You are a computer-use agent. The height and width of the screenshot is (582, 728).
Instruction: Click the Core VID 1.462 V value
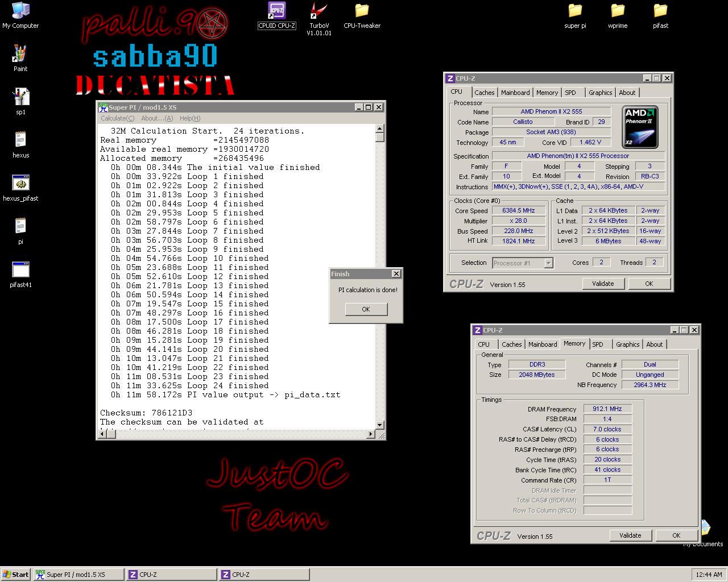pos(590,143)
